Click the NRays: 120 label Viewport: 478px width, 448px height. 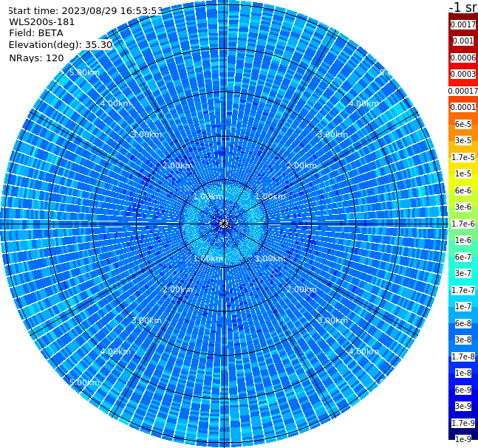tap(36, 58)
